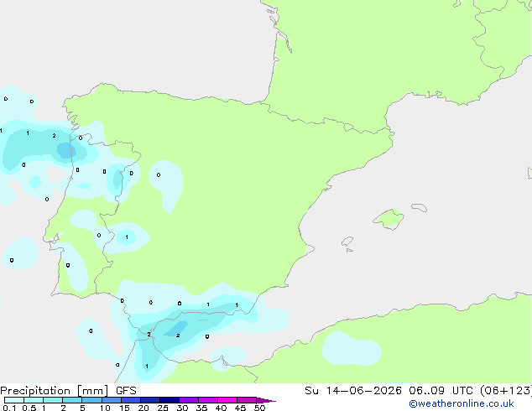
Task: Pick the 2–5 mm legend color swatch
Action: [x=72, y=400]
